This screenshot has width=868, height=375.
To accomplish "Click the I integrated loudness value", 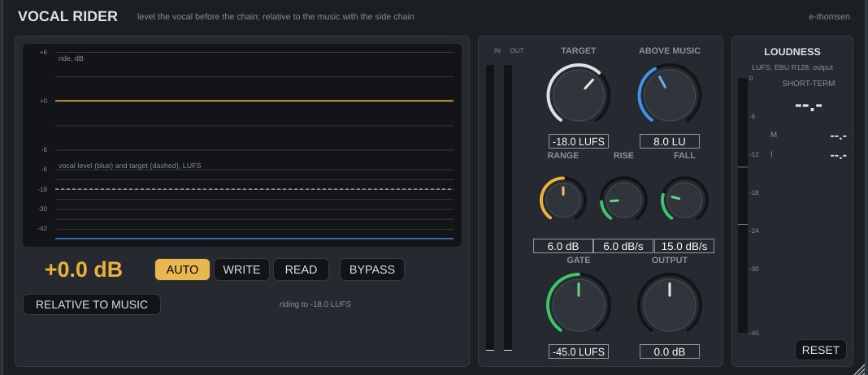I will pyautogui.click(x=838, y=156).
